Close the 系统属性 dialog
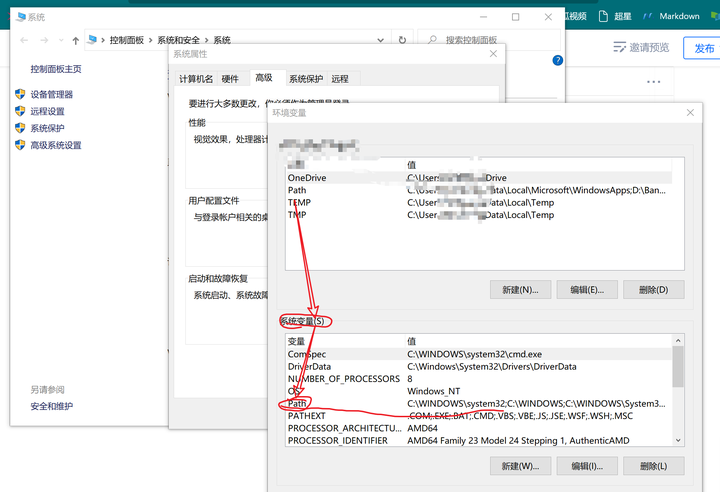The width and height of the screenshot is (720, 492). pos(493,54)
